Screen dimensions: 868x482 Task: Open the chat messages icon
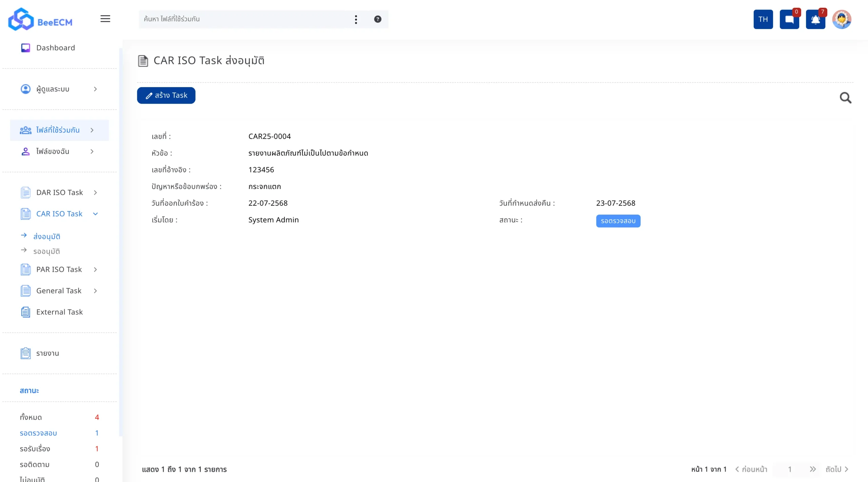coord(789,19)
